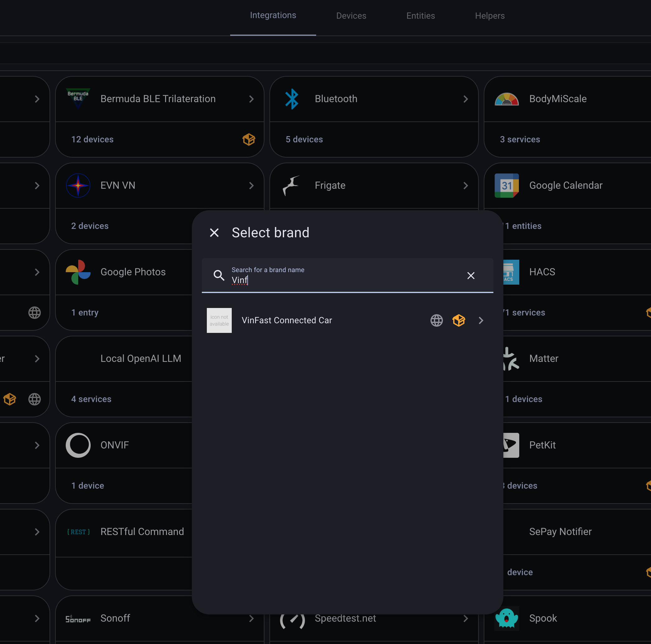This screenshot has width=651, height=644.
Task: Click the Spook ghost icon
Action: 506,618
